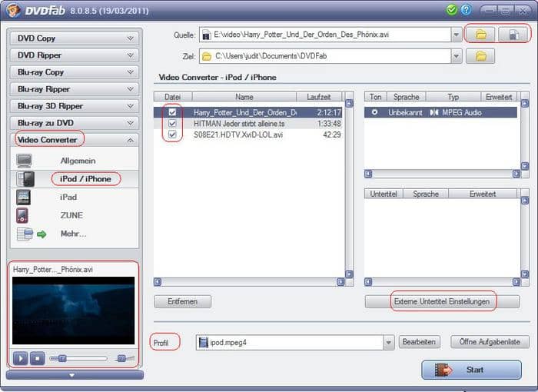Click the Typ header in audio table
538x392 pixels.
[453, 97]
